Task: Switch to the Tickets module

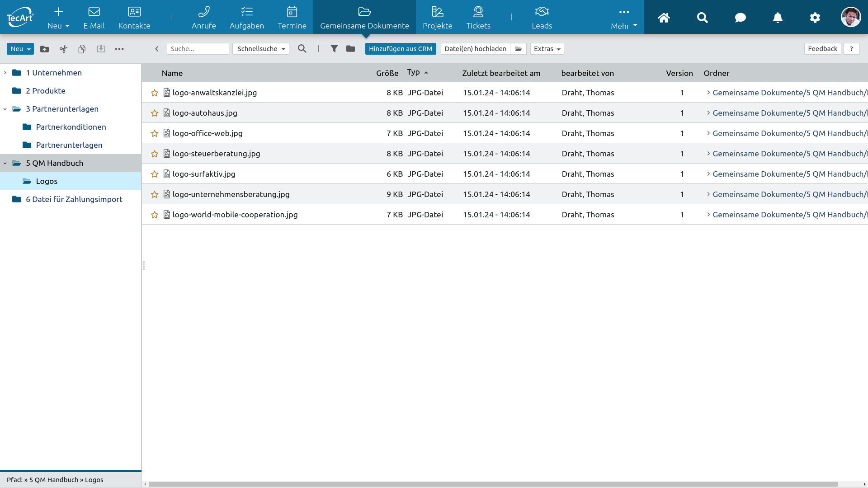Action: [x=478, y=18]
